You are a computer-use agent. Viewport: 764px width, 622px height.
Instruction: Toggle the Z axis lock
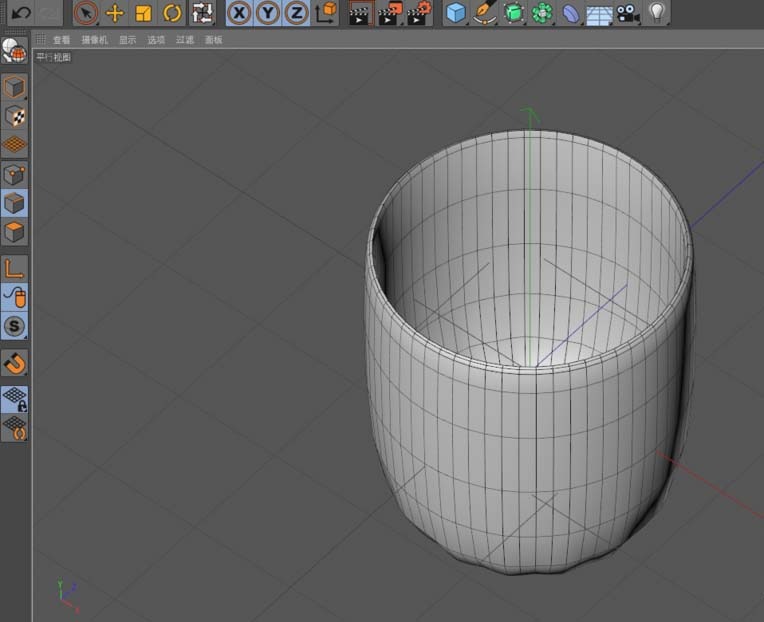tap(296, 13)
